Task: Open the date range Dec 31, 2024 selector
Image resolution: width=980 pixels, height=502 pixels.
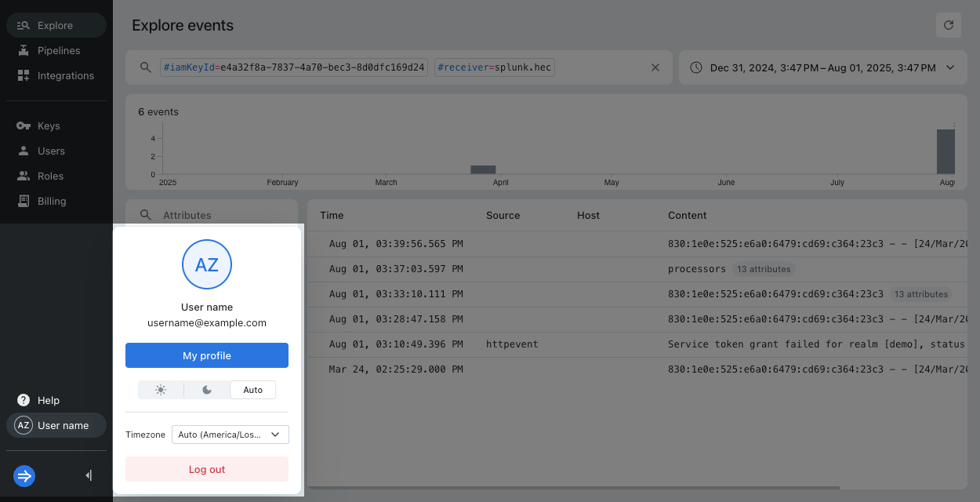Action: coord(822,67)
